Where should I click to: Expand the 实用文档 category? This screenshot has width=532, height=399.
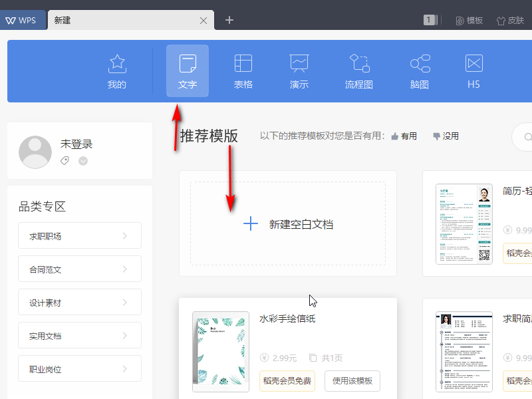pos(79,335)
